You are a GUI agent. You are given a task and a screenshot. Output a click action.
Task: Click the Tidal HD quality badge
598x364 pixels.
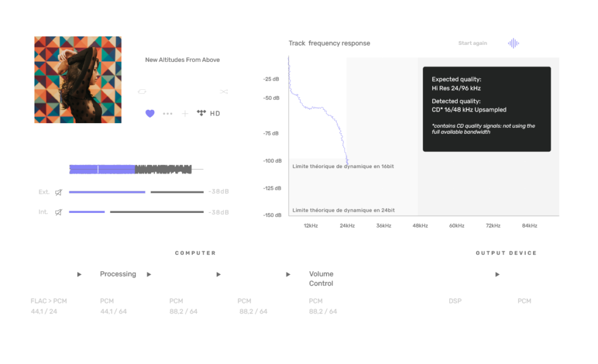pyautogui.click(x=208, y=113)
